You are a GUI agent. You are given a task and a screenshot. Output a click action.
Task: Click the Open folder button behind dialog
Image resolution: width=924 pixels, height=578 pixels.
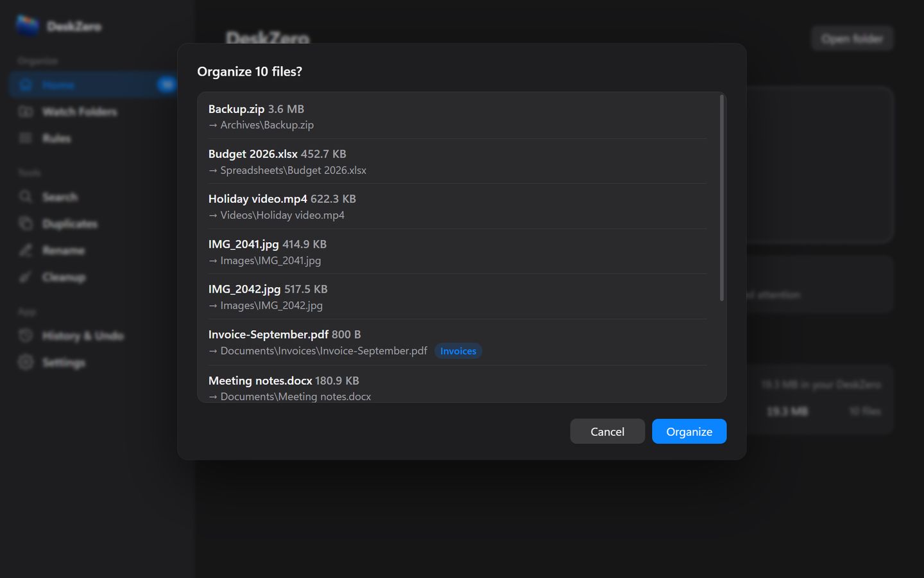852,39
